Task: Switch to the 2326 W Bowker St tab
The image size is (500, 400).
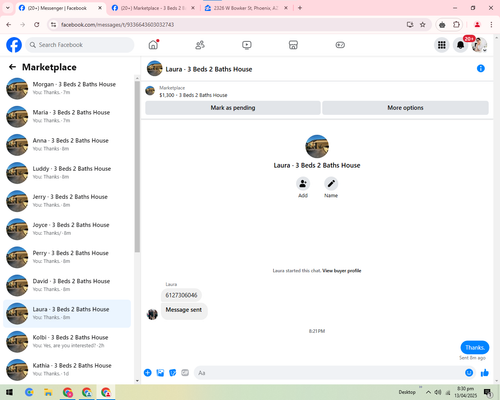Action: point(246,8)
